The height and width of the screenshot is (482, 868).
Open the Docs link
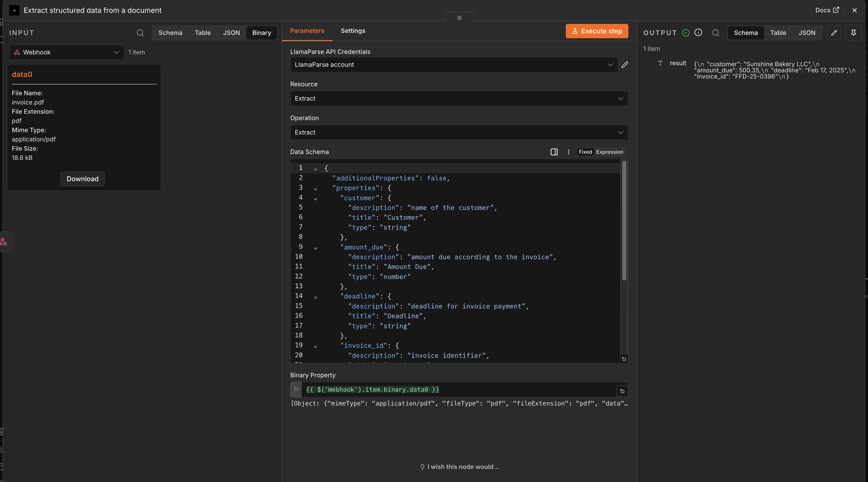click(827, 10)
